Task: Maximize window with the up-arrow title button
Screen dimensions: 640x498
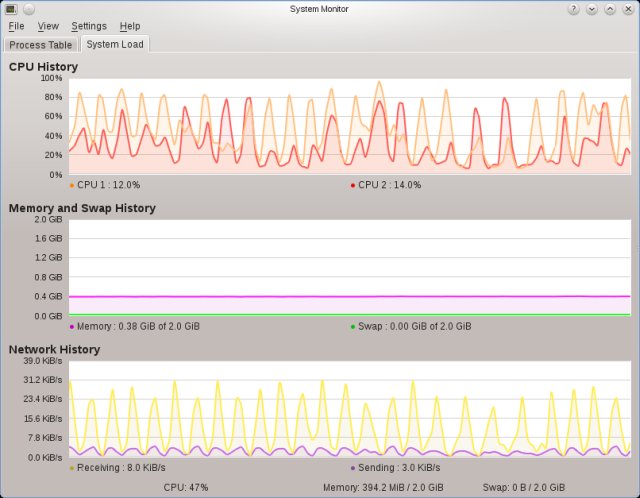Action: pyautogui.click(x=609, y=9)
